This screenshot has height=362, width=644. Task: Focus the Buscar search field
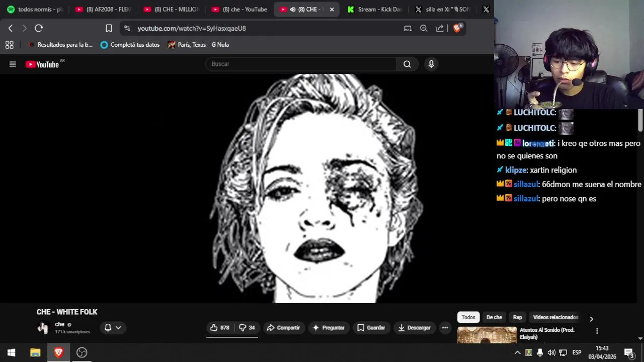coord(301,64)
